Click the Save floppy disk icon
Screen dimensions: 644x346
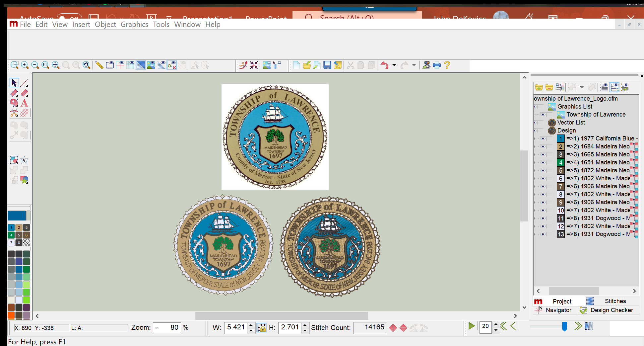point(327,65)
